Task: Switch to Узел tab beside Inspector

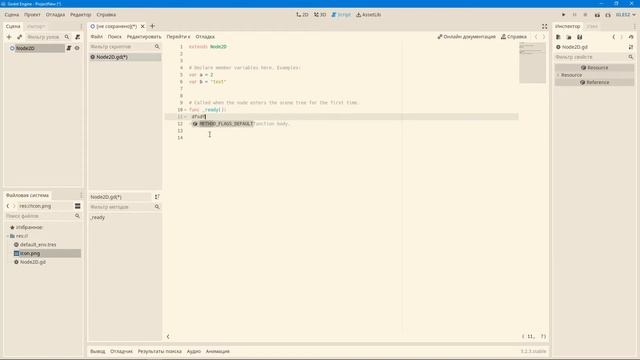Action: (592, 26)
